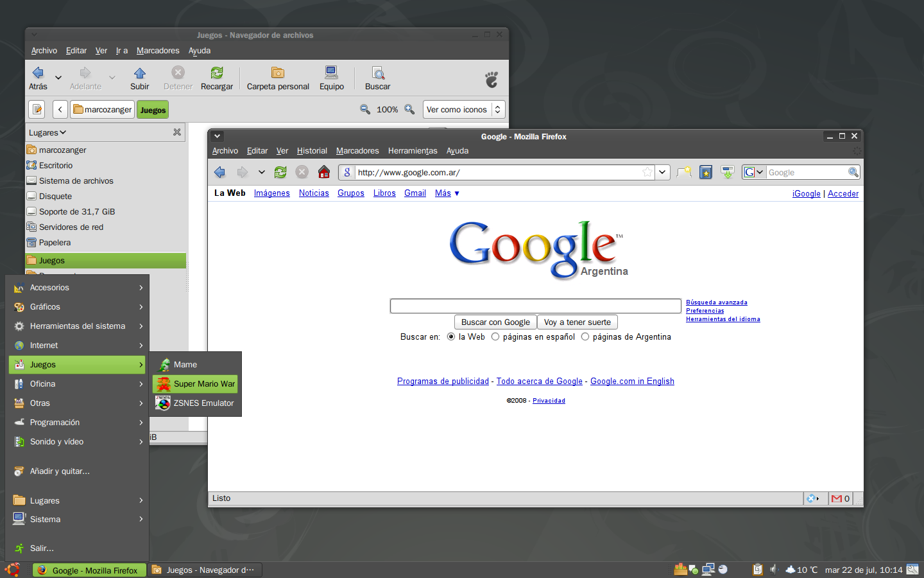Click 'Google.com in English' link

click(x=632, y=381)
